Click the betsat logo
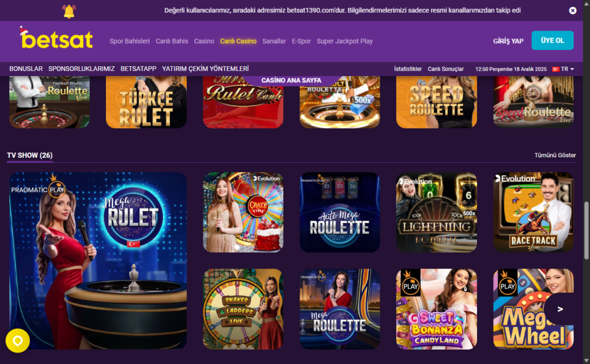The width and height of the screenshot is (590, 364). [x=56, y=39]
